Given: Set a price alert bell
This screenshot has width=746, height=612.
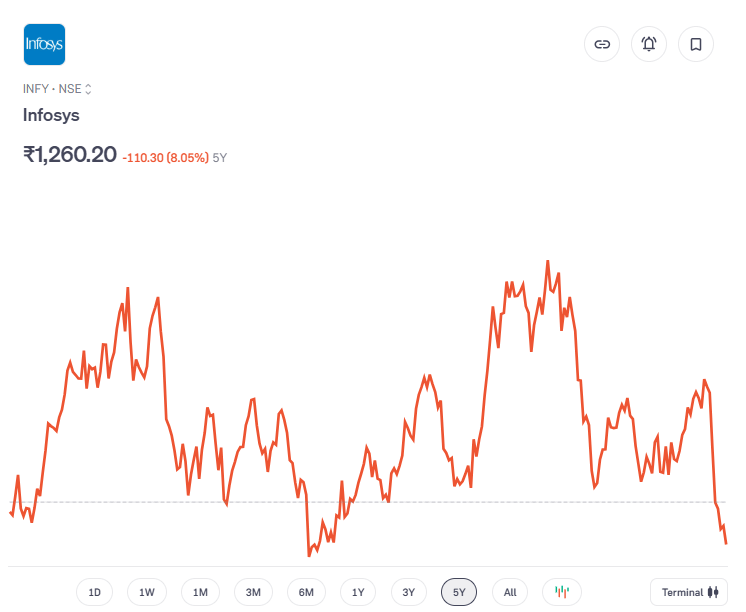Looking at the screenshot, I should coord(649,44).
